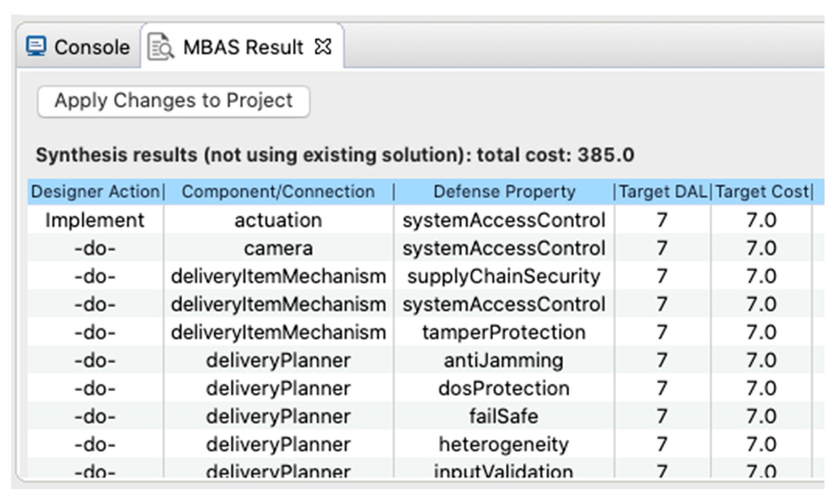
Task: Close the MBAS Result tab
Action: [x=322, y=46]
